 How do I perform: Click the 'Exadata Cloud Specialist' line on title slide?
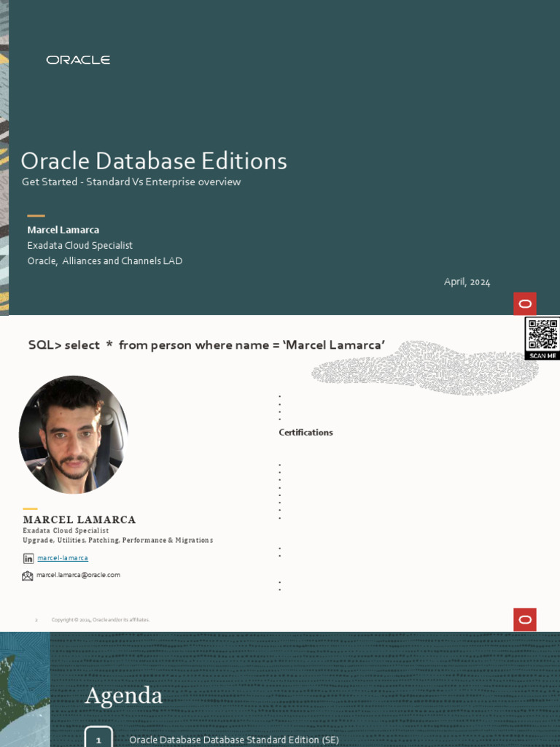point(80,245)
